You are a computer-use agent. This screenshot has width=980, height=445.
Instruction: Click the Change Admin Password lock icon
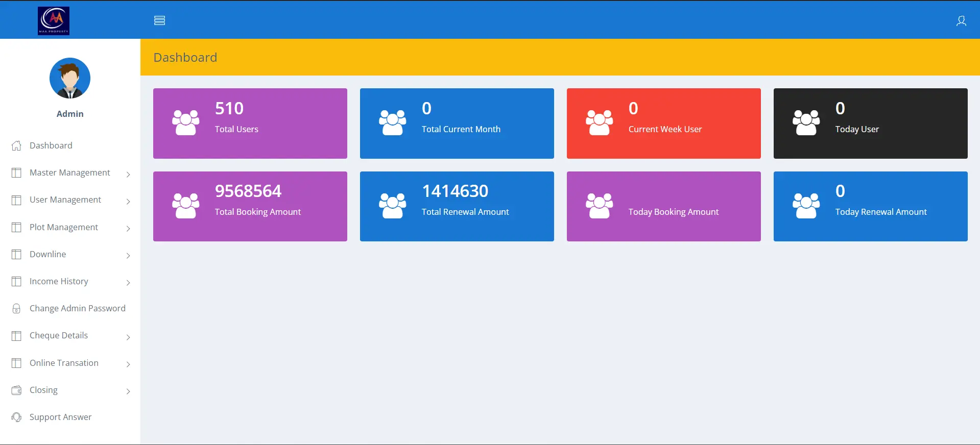point(16,308)
